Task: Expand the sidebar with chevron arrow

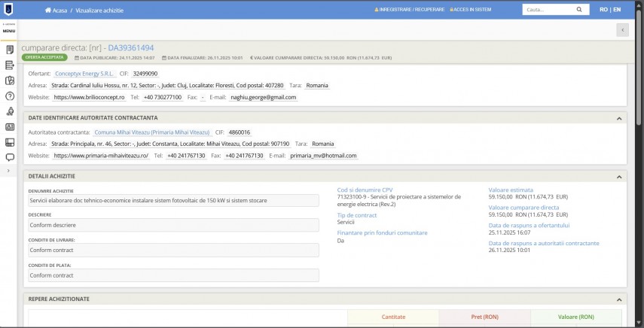Action: 9,172
